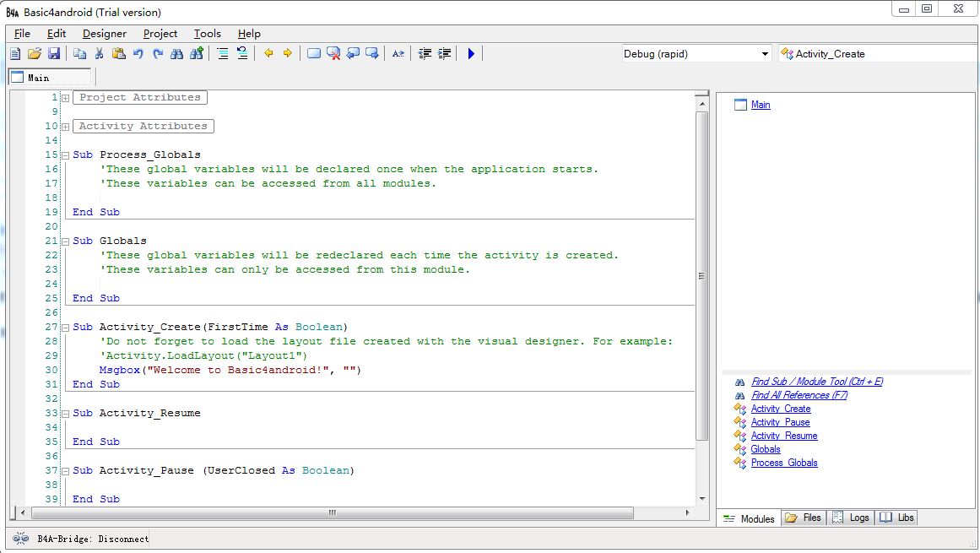Screen dimensions: 980x553
Task: Click the Msgbox code line in editor
Action: 230,370
